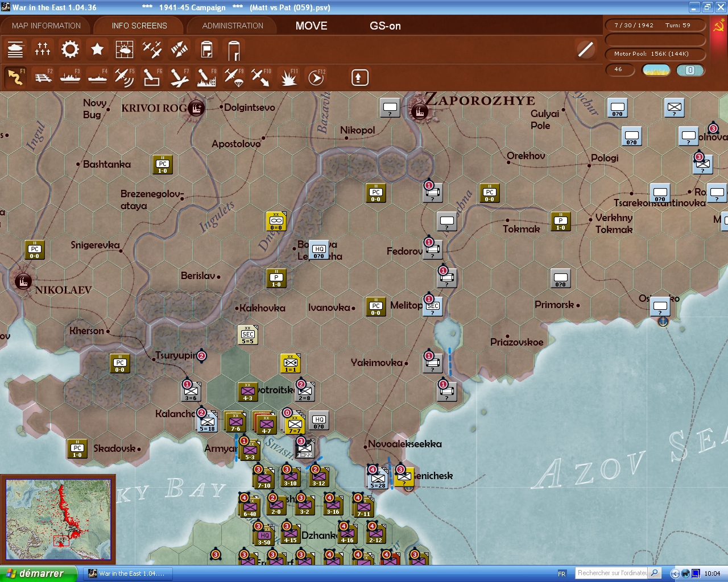This screenshot has height=582, width=728.
Task: Select the yellow 1=1 infantry counter
Action: point(291,363)
